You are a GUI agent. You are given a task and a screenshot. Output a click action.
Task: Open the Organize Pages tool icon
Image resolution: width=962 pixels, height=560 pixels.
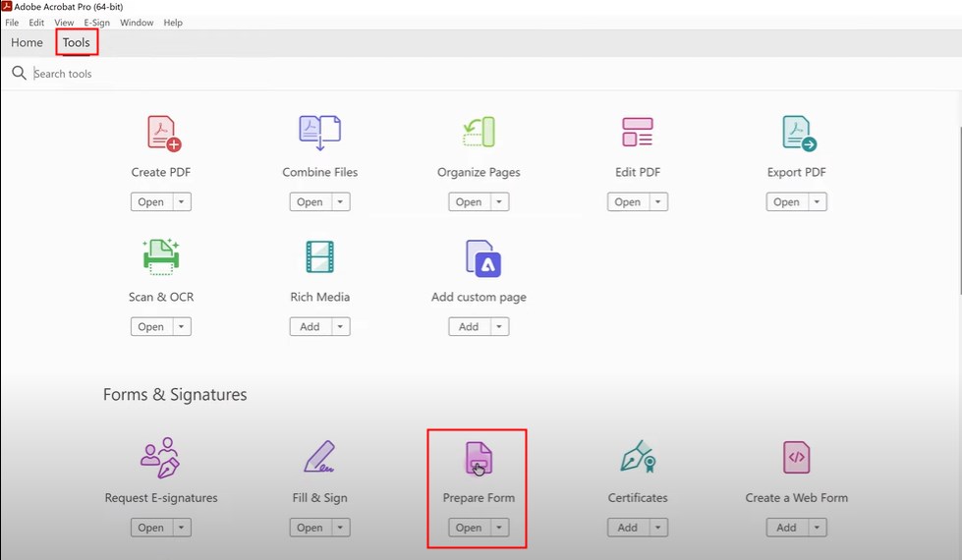click(x=479, y=134)
